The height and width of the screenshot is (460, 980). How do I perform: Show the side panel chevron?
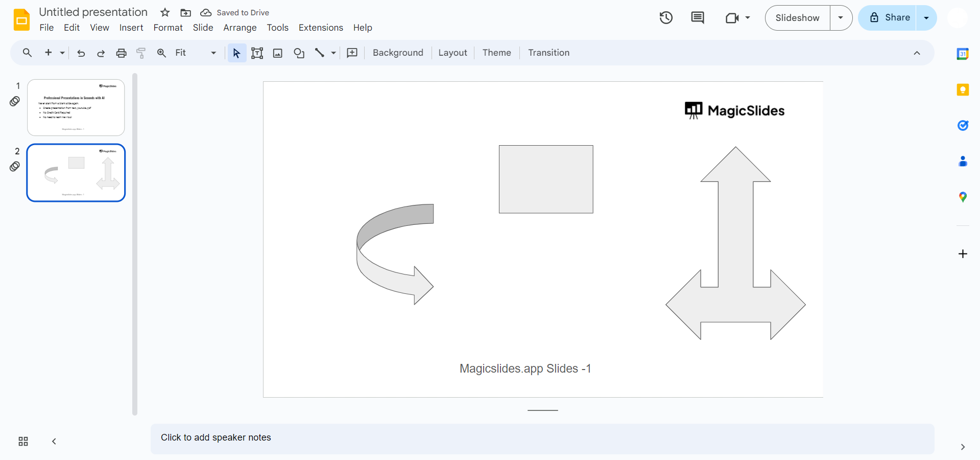(x=963, y=447)
